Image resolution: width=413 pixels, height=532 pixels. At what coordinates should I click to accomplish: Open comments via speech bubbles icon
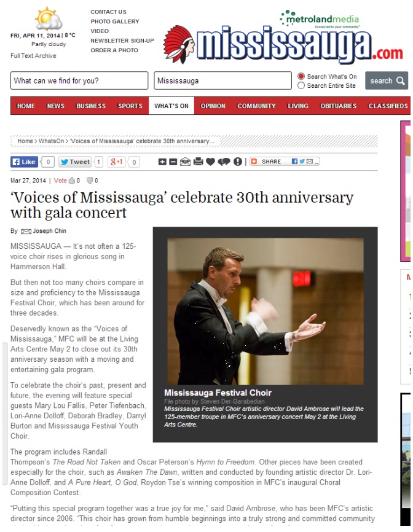[224, 162]
